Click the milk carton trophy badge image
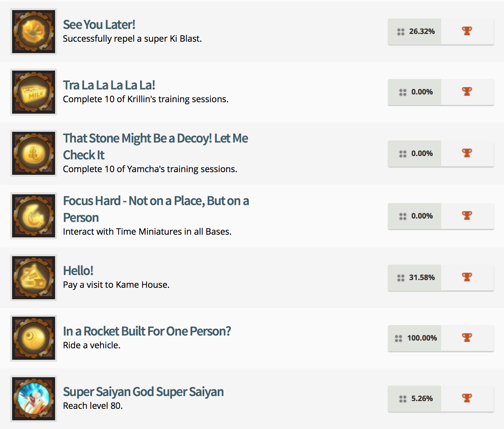The width and height of the screenshot is (504, 429). click(34, 92)
